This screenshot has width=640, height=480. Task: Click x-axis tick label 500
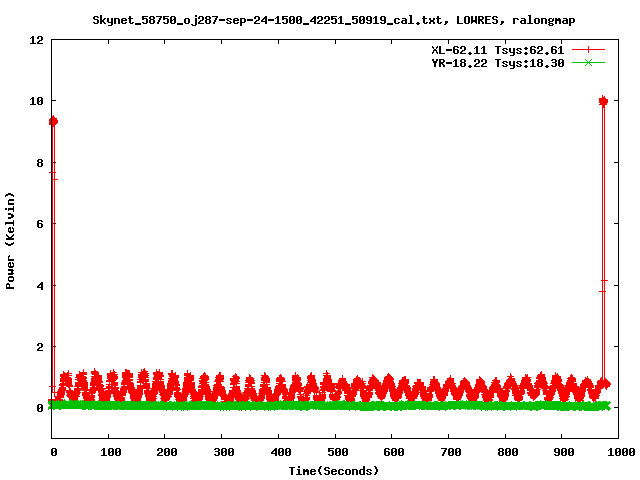click(x=338, y=452)
